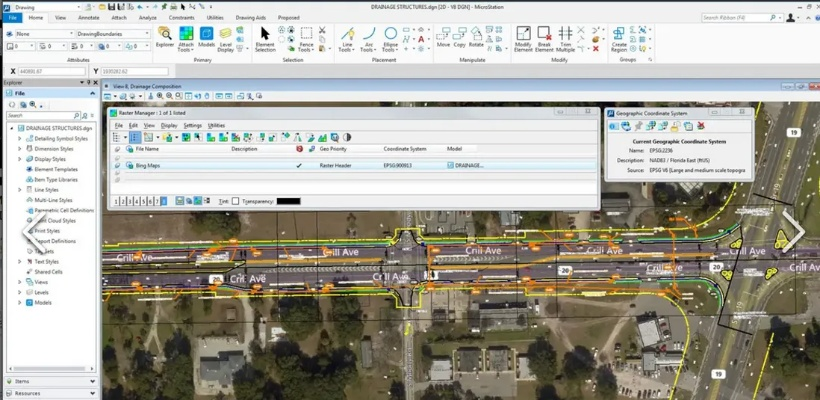Toggle view 5 button in Raster Manager
Viewport: 820px width, 400px height.
pyautogui.click(x=143, y=201)
